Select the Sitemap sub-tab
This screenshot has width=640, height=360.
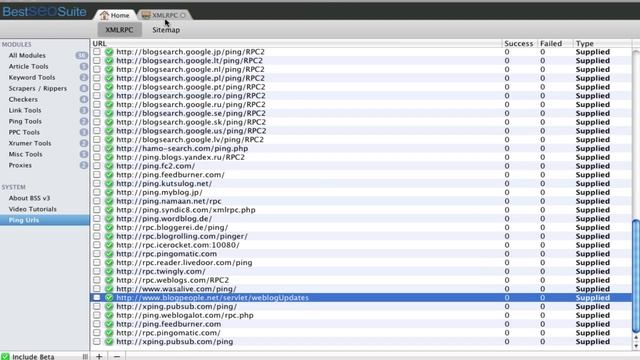click(166, 30)
